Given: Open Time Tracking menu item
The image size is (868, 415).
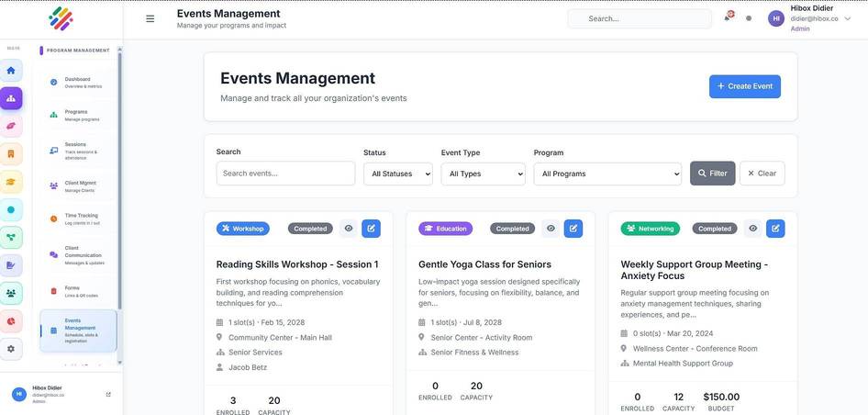Looking at the screenshot, I should [x=78, y=219].
